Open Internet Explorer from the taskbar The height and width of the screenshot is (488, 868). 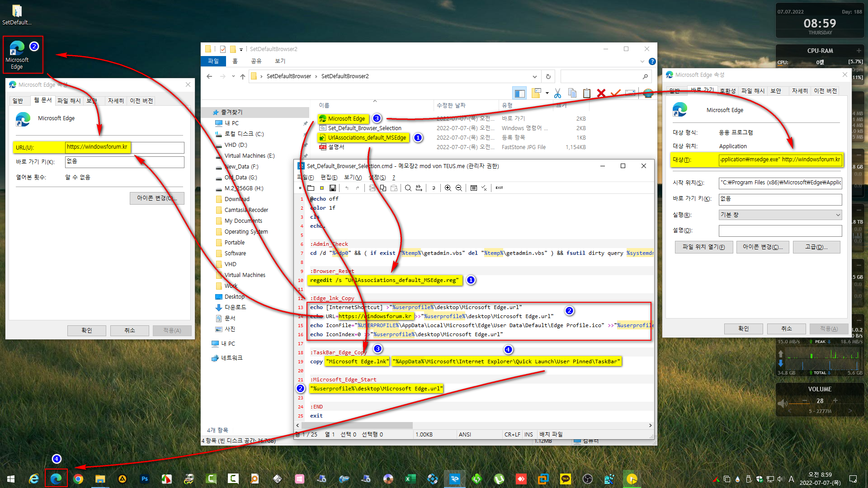34,479
